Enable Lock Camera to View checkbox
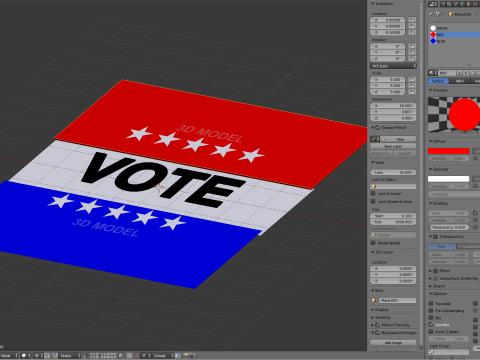This screenshot has width=480, height=360. click(x=373, y=201)
